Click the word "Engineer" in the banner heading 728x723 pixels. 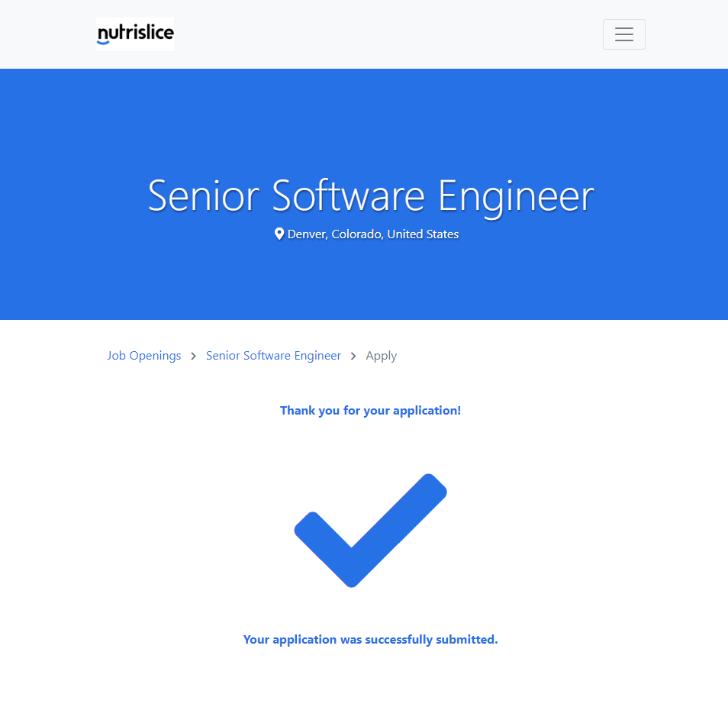pos(516,195)
